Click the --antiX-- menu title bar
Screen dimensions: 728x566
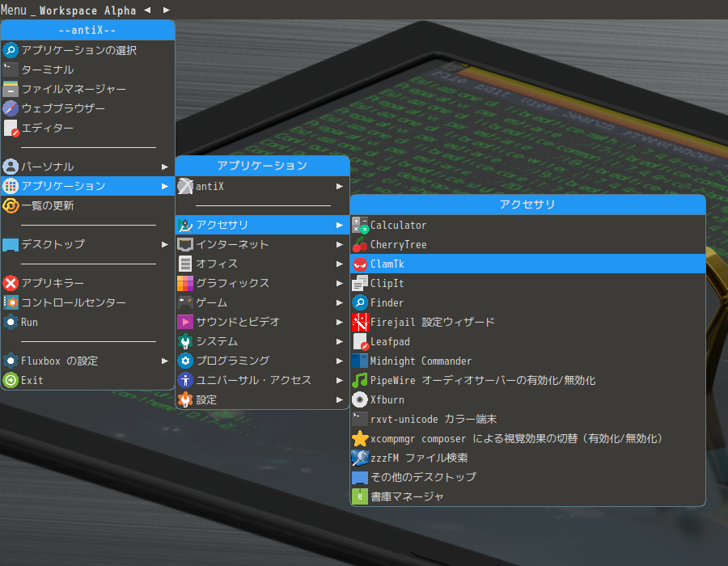(87, 30)
